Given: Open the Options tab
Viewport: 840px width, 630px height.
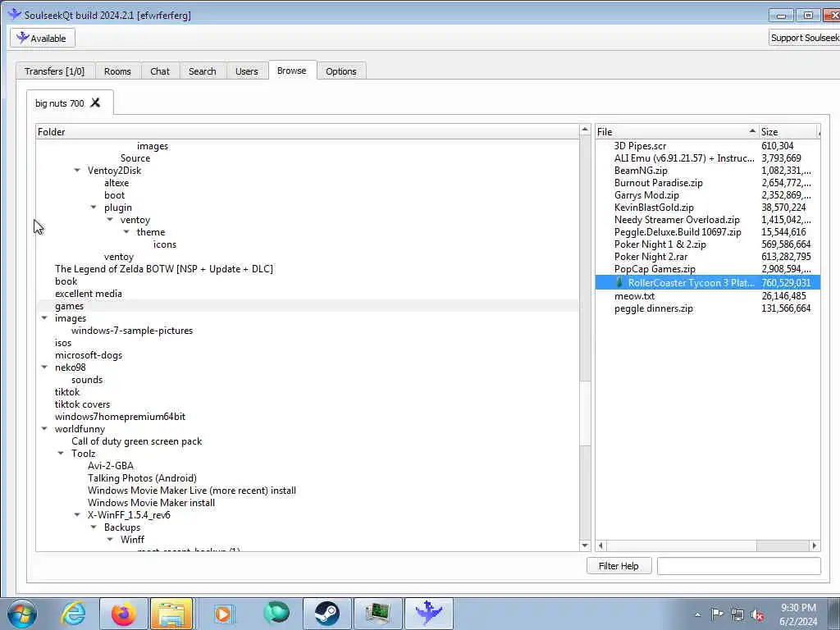Looking at the screenshot, I should tap(341, 71).
